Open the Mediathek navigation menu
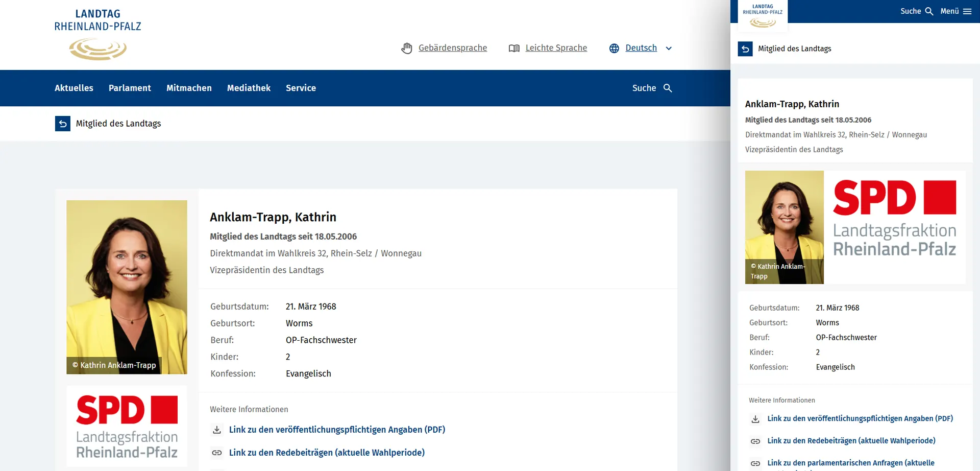Viewport: 980px width, 471px height. [249, 88]
